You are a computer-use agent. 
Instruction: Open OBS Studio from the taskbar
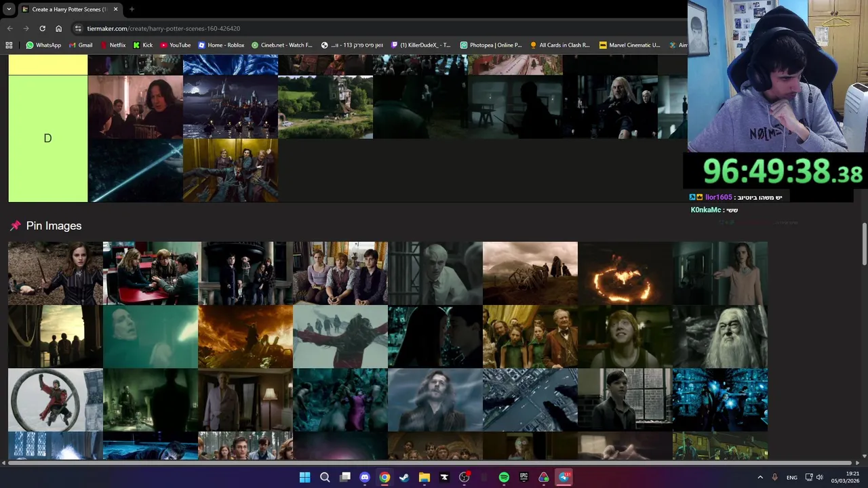coord(465,477)
